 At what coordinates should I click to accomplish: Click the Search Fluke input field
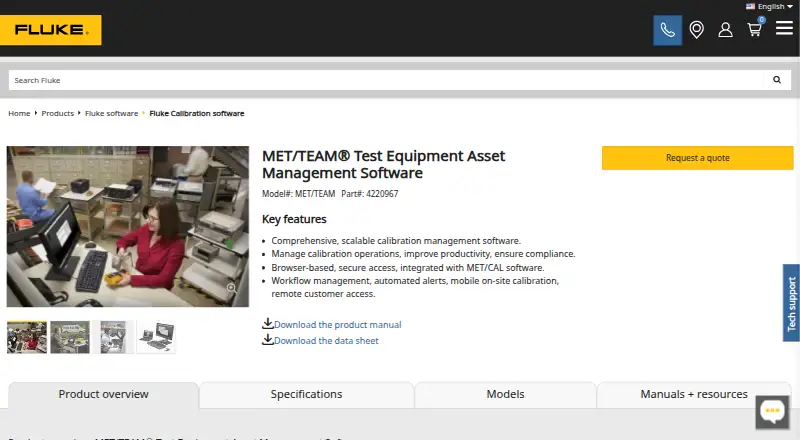[x=386, y=80]
